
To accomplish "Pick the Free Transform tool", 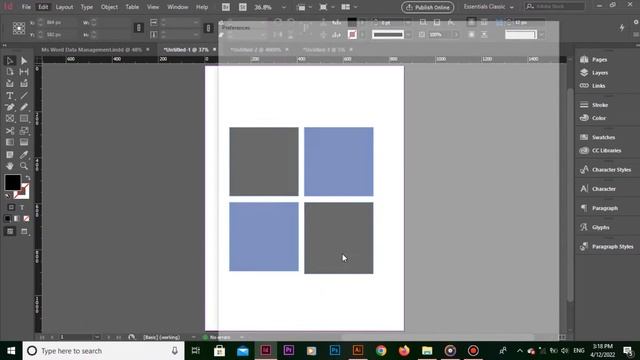I will click(x=24, y=131).
